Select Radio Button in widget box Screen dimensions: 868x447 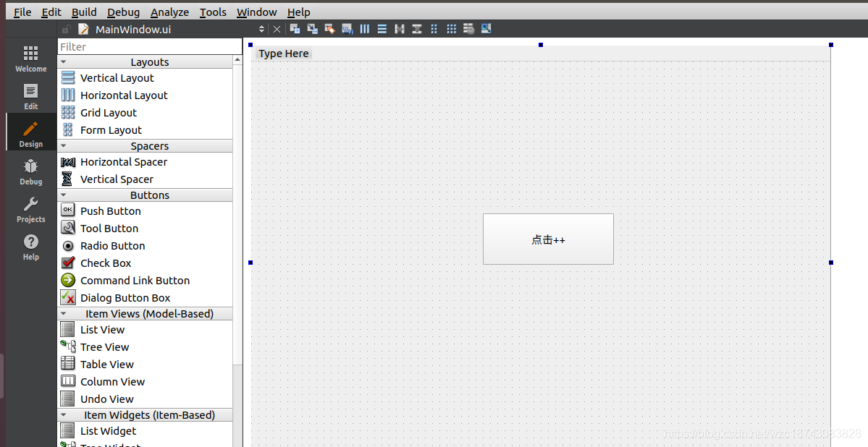[145, 246]
